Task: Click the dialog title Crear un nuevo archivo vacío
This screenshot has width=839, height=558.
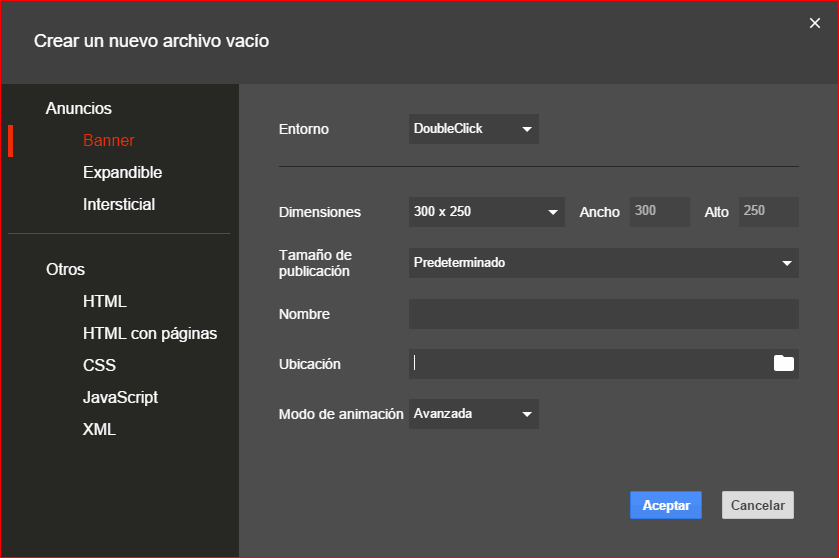Action: [x=151, y=41]
